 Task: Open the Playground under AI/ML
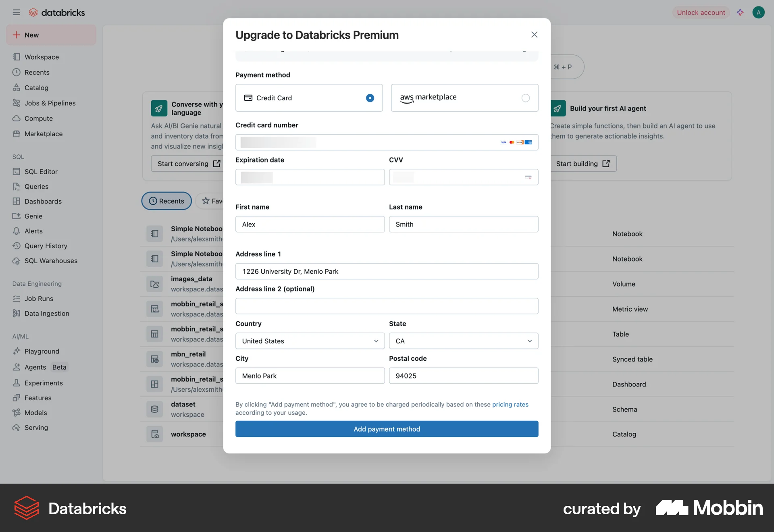click(x=42, y=351)
